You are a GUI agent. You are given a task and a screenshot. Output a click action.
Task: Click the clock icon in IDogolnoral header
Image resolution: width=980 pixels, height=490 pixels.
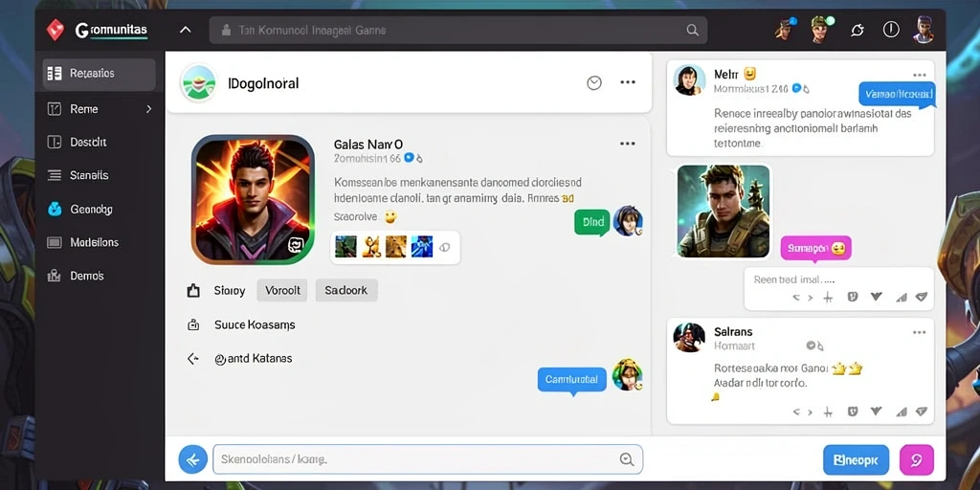pos(594,82)
